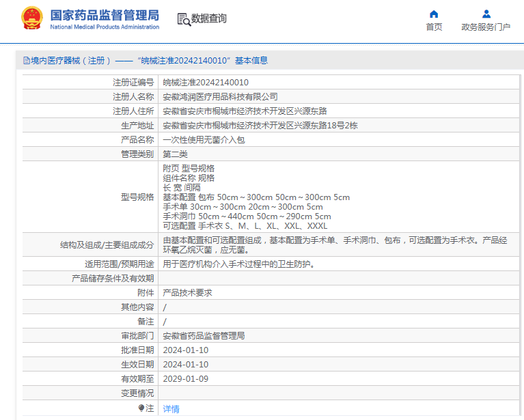Click the 变更情况 row label

tap(137, 393)
